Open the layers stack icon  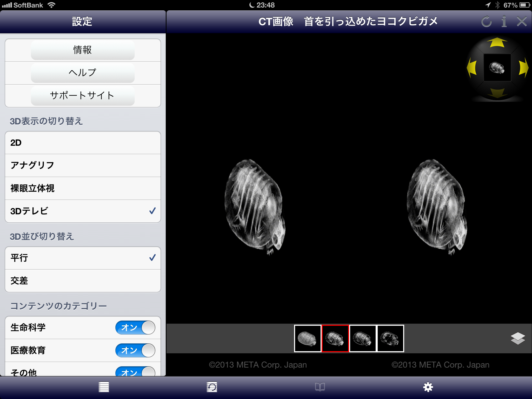518,338
